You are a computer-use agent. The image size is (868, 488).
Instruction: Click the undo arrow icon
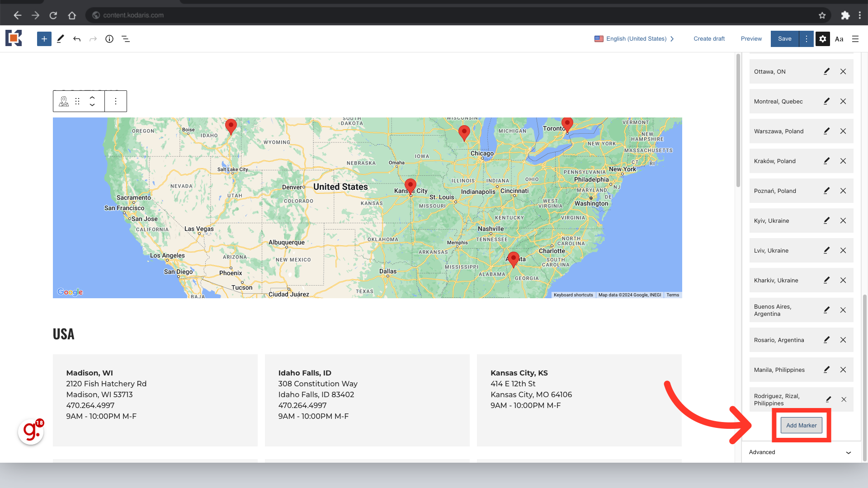coord(77,39)
